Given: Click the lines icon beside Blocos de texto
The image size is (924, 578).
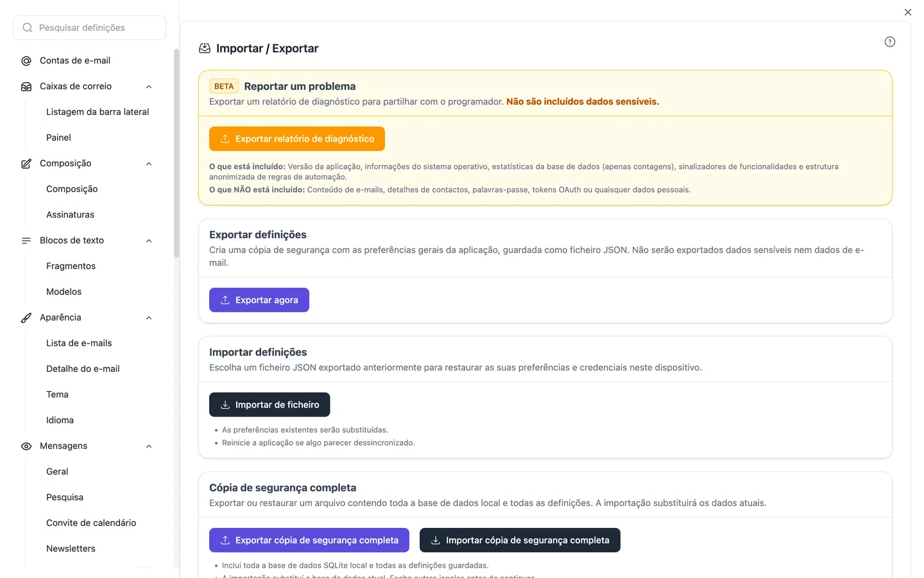Looking at the screenshot, I should [x=26, y=241].
